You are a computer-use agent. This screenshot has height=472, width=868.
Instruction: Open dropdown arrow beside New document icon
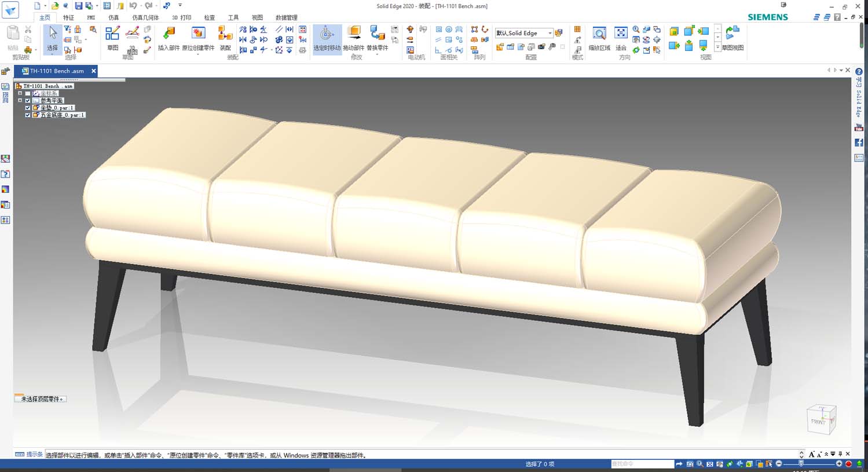coord(45,6)
